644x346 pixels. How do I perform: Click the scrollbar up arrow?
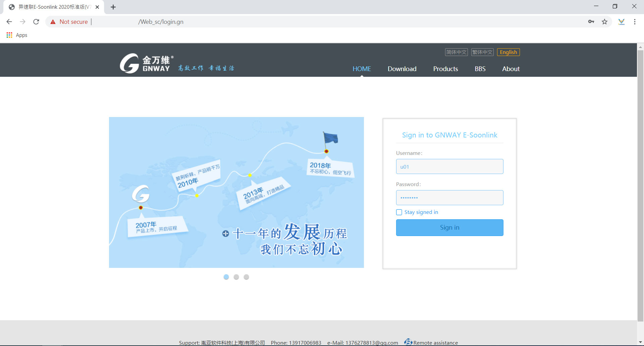click(x=640, y=47)
